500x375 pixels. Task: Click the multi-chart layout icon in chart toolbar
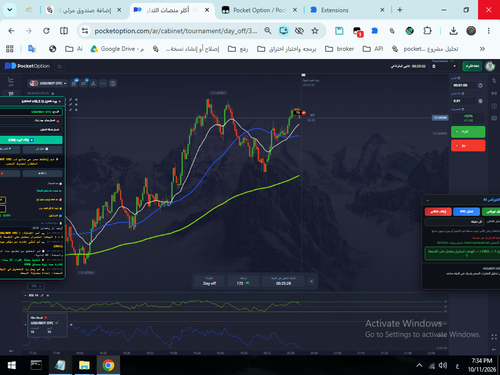coord(113,83)
